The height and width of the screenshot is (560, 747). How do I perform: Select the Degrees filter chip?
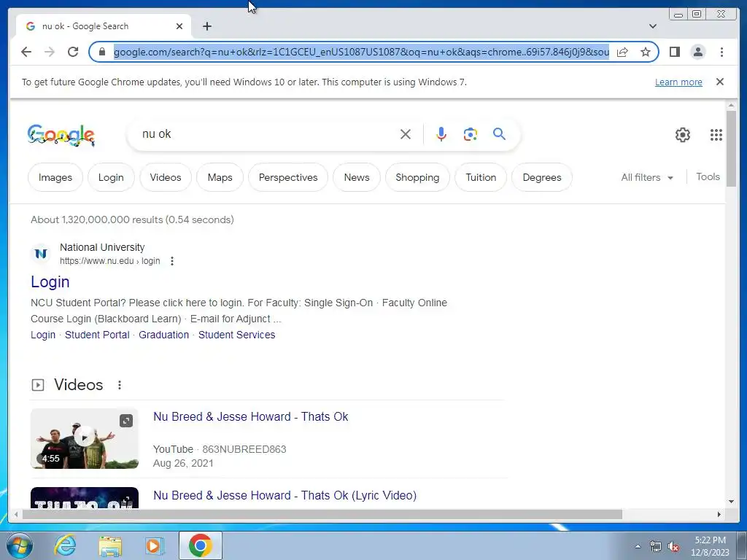click(542, 177)
